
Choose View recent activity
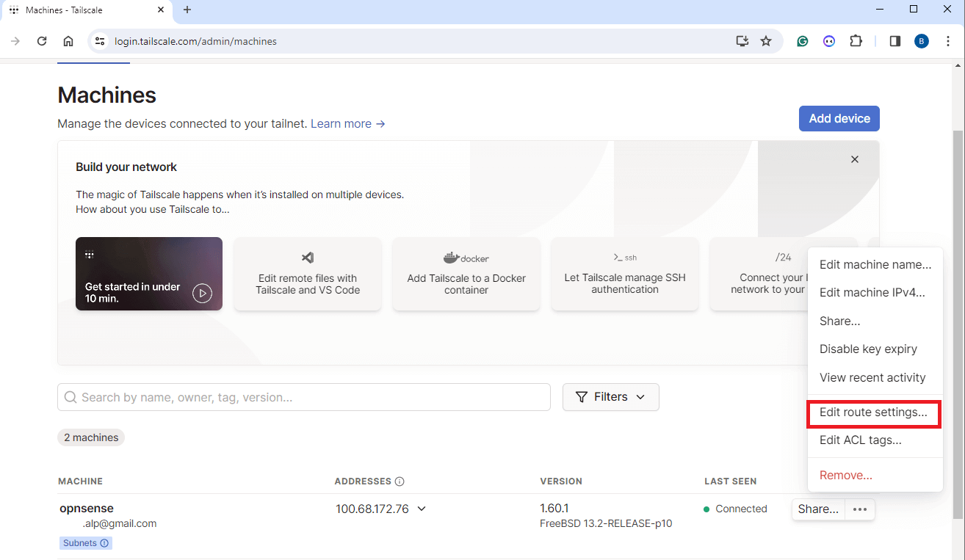coord(875,378)
